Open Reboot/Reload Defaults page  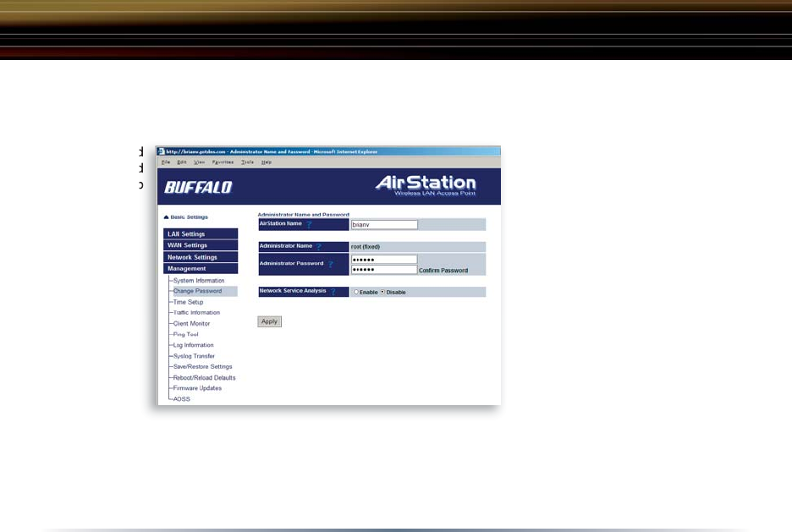pyautogui.click(x=204, y=377)
